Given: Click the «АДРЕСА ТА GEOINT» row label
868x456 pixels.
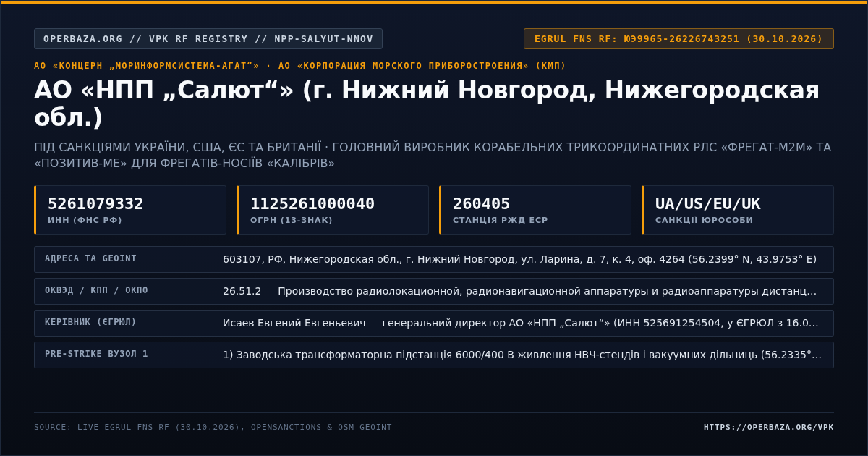Looking at the screenshot, I should coord(90,258).
